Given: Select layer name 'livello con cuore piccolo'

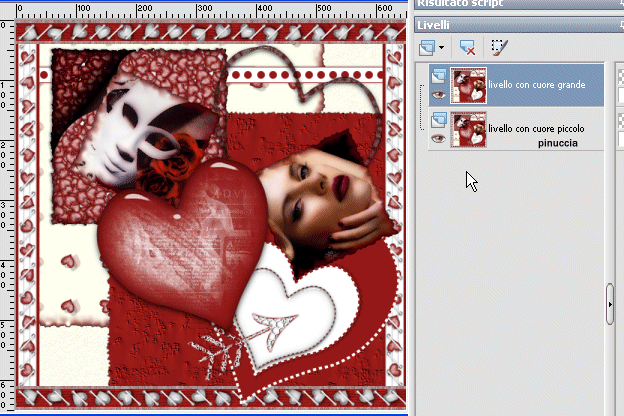Looking at the screenshot, I should (x=536, y=129).
